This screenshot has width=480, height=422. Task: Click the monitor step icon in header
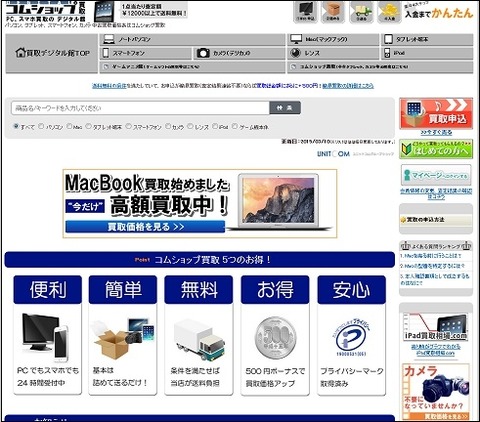click(x=305, y=13)
